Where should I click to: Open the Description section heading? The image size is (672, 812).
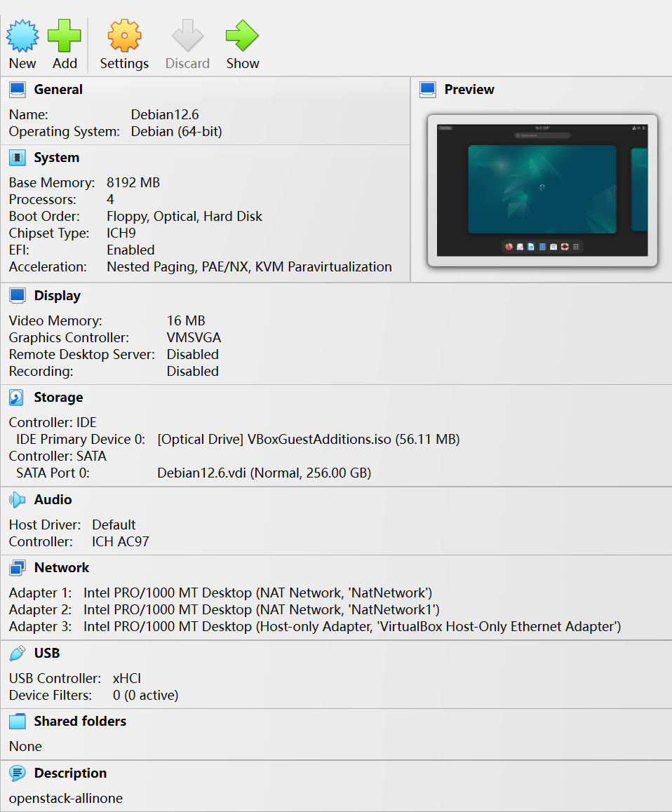[x=70, y=773]
